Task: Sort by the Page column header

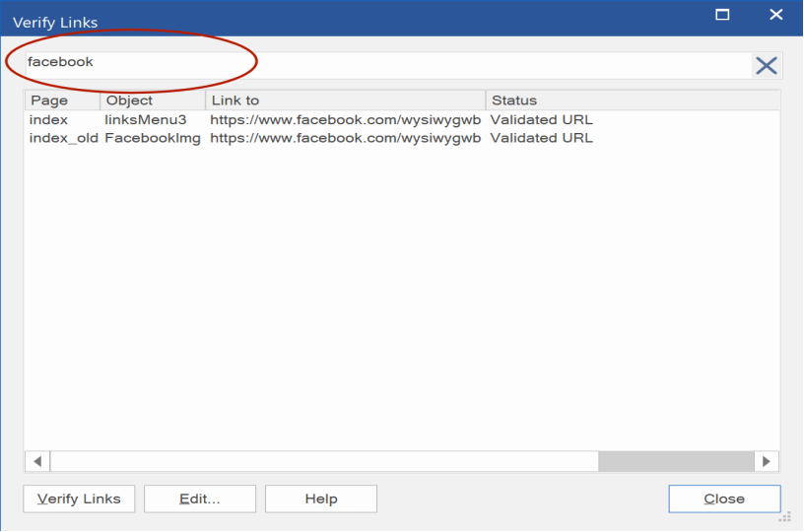Action: [62, 100]
